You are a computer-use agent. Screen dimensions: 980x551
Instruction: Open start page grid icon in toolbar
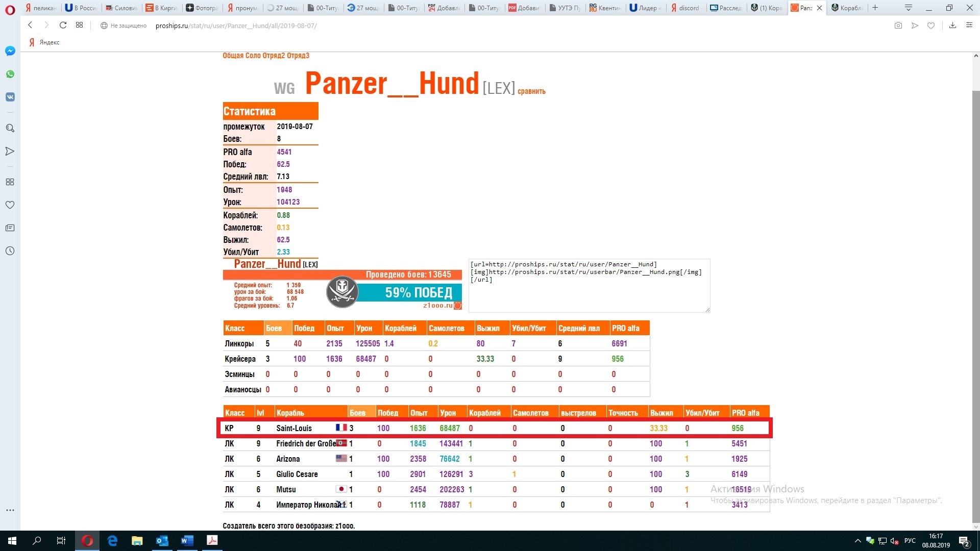point(79,25)
